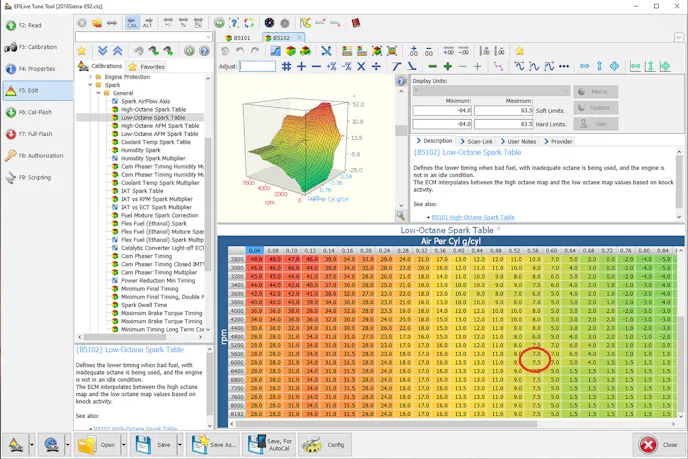
Task: Switch to the B5101 table tab
Action: [x=238, y=38]
